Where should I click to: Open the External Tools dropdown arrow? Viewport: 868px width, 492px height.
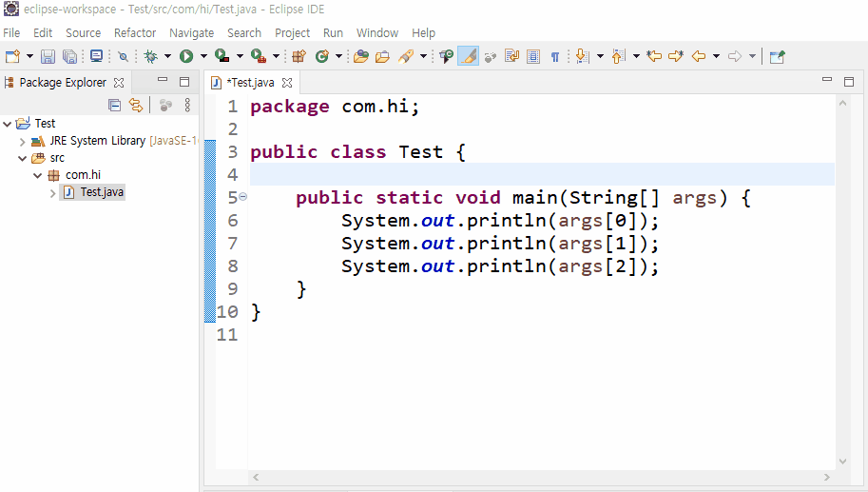(x=276, y=56)
